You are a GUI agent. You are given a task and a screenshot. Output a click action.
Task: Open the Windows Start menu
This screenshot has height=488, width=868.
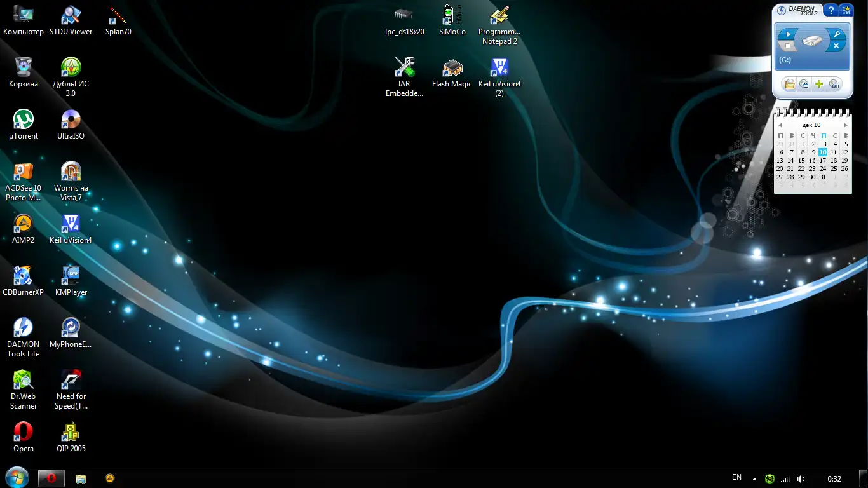pos(17,478)
